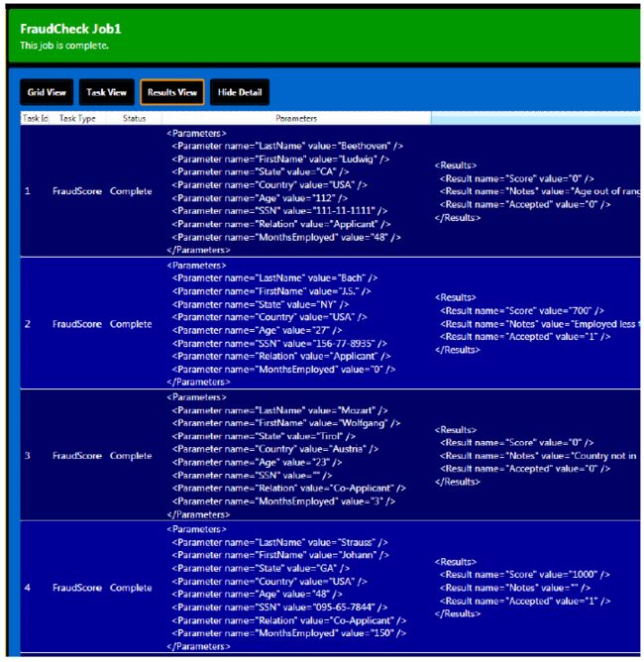Click task 4 empty Notes result line
The height and width of the screenshot is (662, 644).
[x=515, y=588]
